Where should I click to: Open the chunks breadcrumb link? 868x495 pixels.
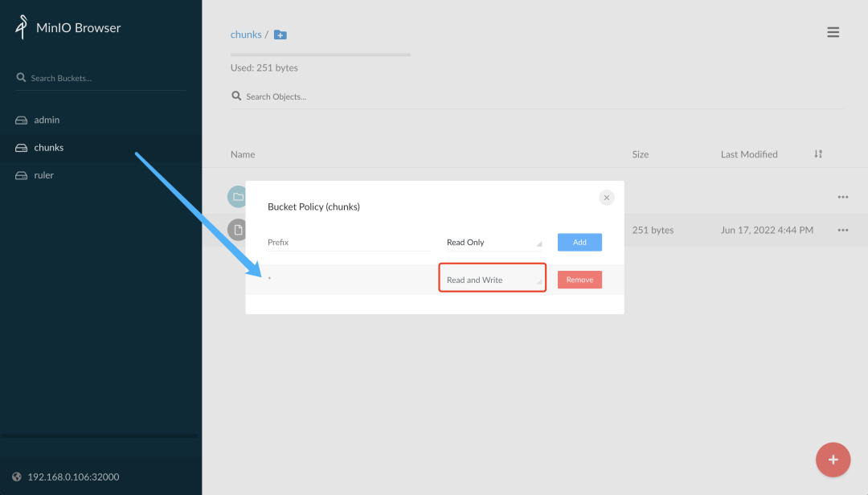point(246,35)
